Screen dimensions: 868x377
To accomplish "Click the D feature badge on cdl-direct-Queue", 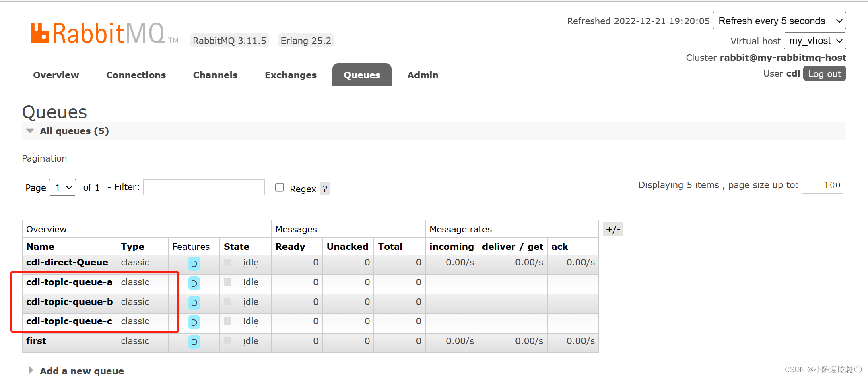I will (194, 264).
